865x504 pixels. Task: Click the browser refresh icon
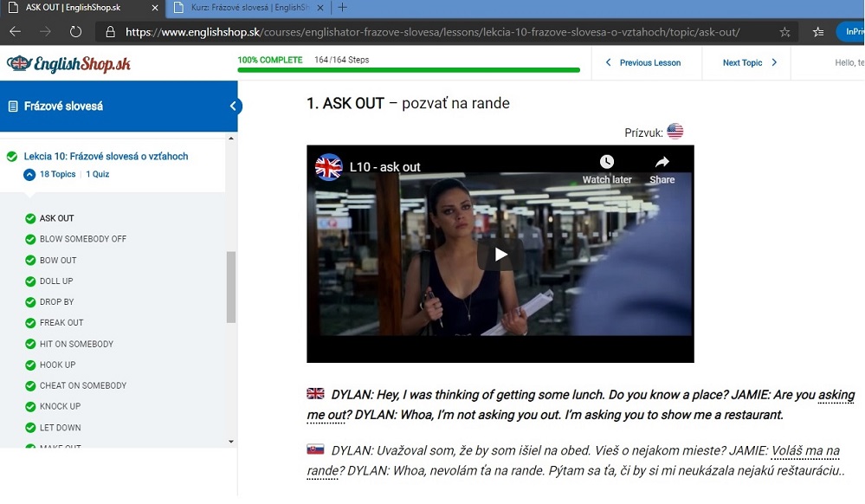[x=75, y=32]
